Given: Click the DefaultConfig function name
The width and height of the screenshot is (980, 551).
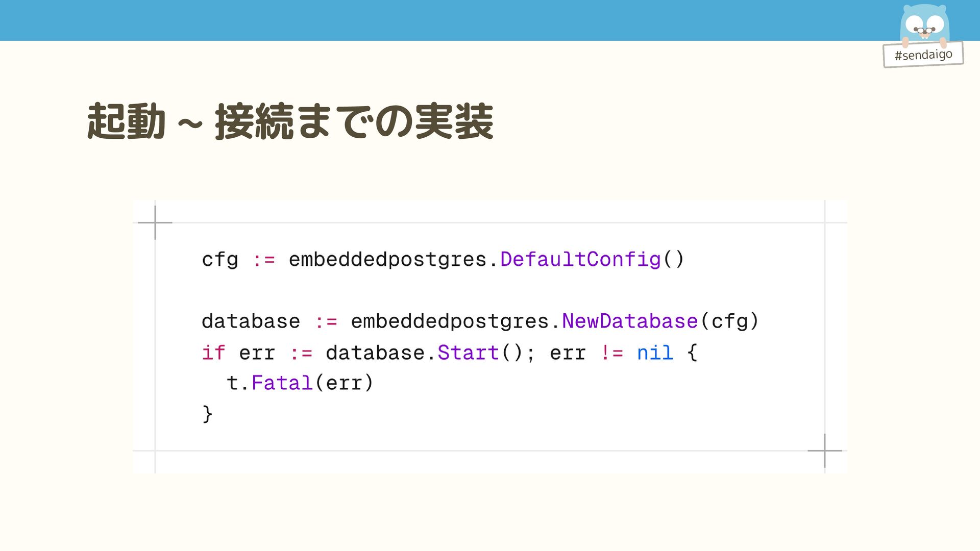Looking at the screenshot, I should [580, 259].
